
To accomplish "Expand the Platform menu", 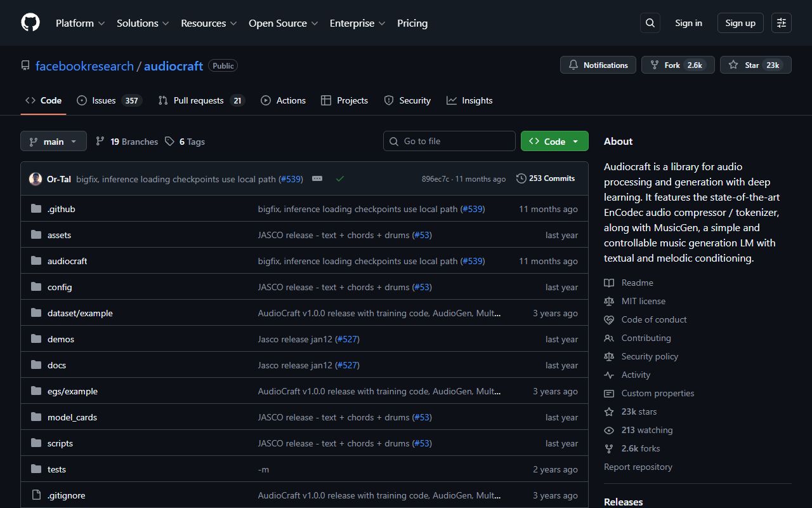I will pyautogui.click(x=79, y=23).
